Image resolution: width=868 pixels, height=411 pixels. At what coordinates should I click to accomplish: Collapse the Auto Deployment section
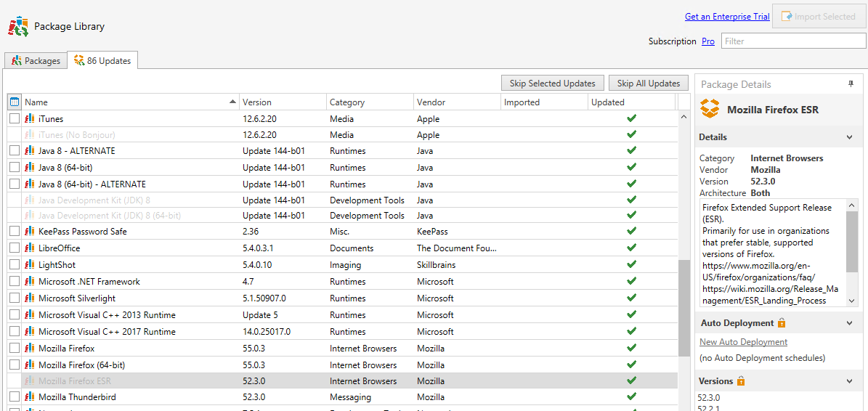849,323
